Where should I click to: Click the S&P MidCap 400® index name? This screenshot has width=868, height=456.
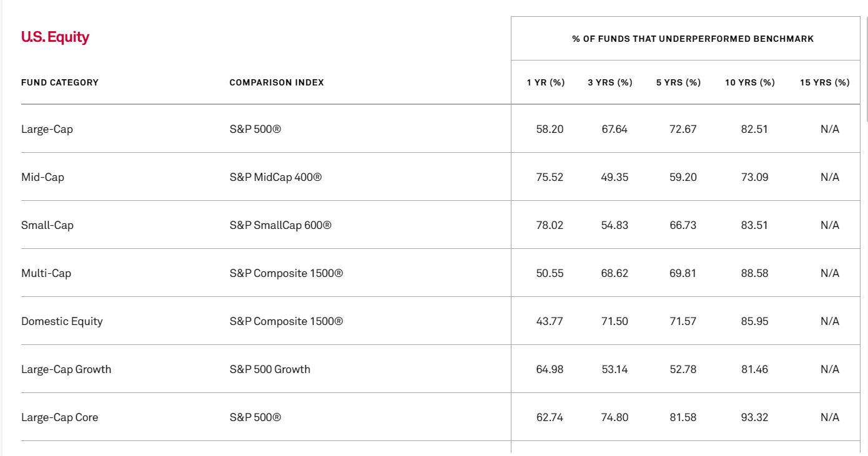276,177
